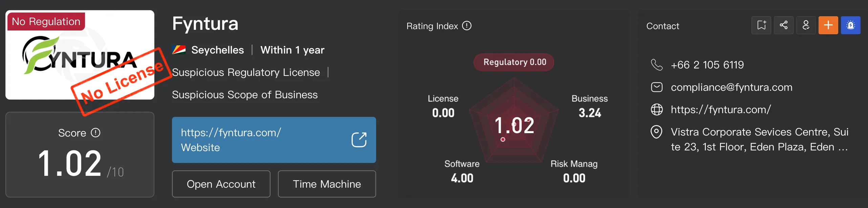Click the No Regulation red badge
Image resolution: width=868 pixels, height=208 pixels.
point(46,21)
